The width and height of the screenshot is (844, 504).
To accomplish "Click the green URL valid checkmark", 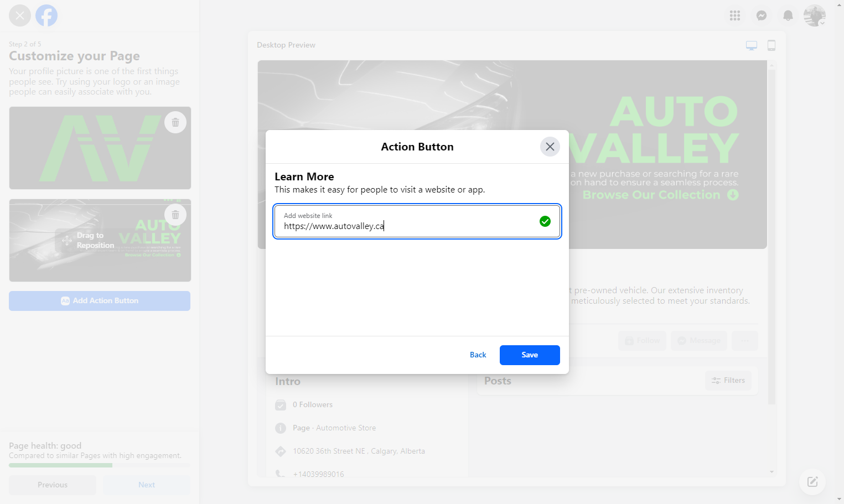I will [x=545, y=221].
